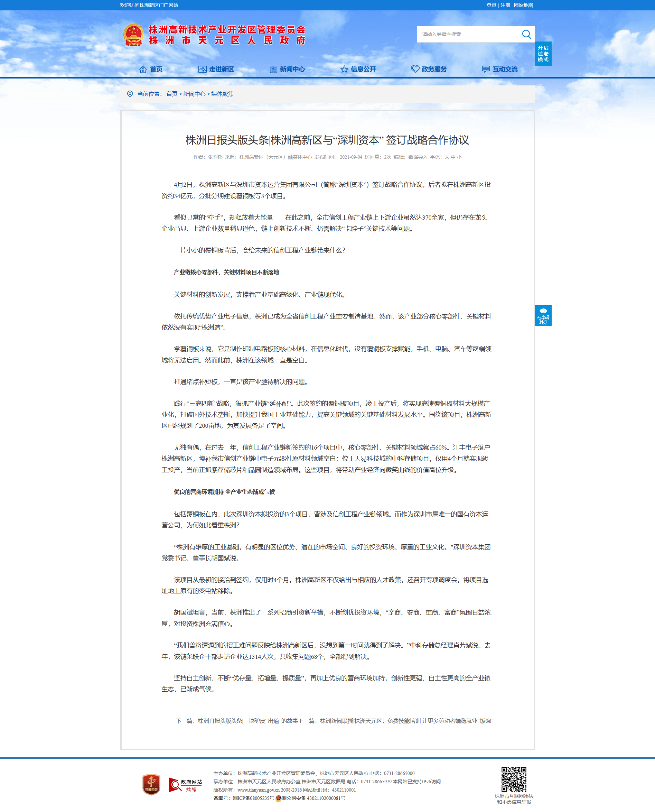Open the 注册 link in top bar

click(x=505, y=5)
